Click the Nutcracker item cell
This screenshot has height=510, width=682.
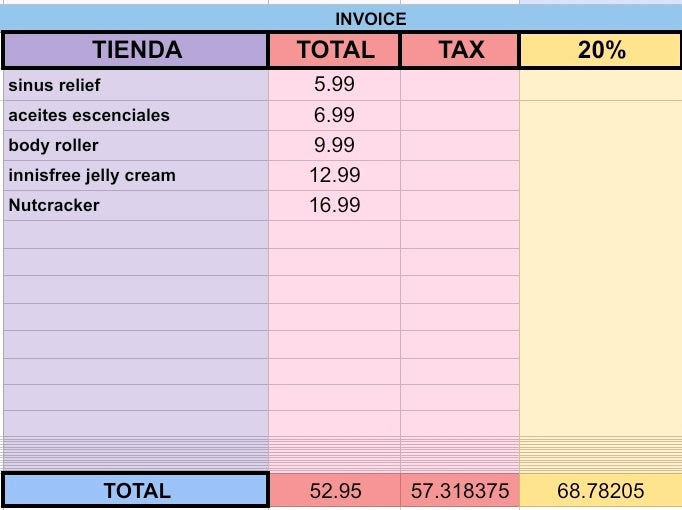pyautogui.click(x=136, y=205)
